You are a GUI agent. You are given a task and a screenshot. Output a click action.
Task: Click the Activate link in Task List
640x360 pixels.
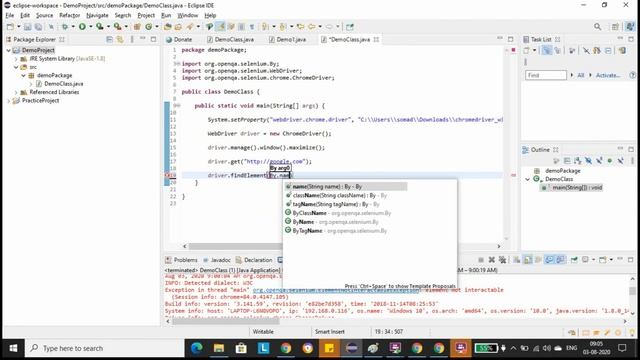pos(608,75)
